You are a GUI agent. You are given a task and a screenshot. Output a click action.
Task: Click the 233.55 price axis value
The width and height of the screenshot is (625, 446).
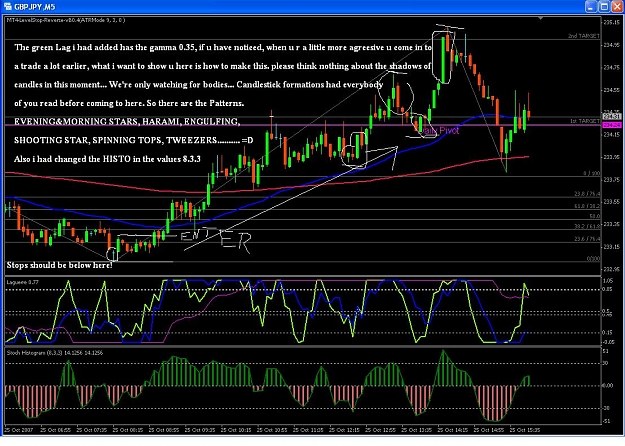click(x=611, y=202)
